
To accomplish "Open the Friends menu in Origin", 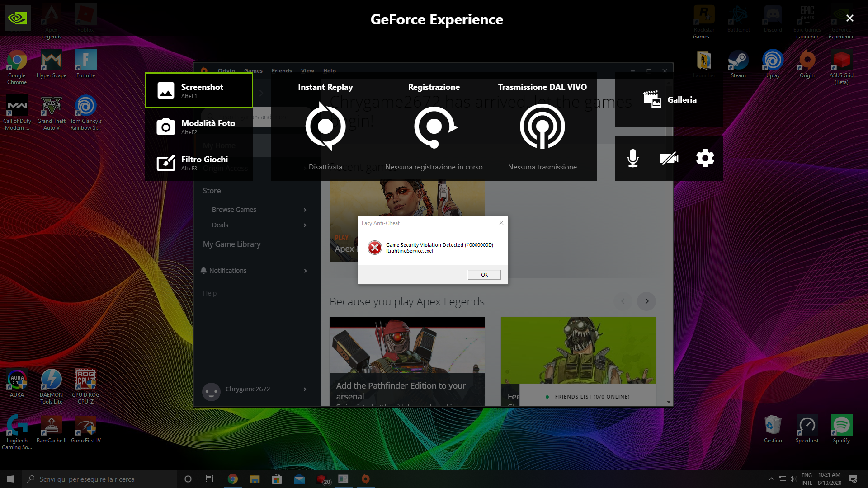I will (x=282, y=70).
